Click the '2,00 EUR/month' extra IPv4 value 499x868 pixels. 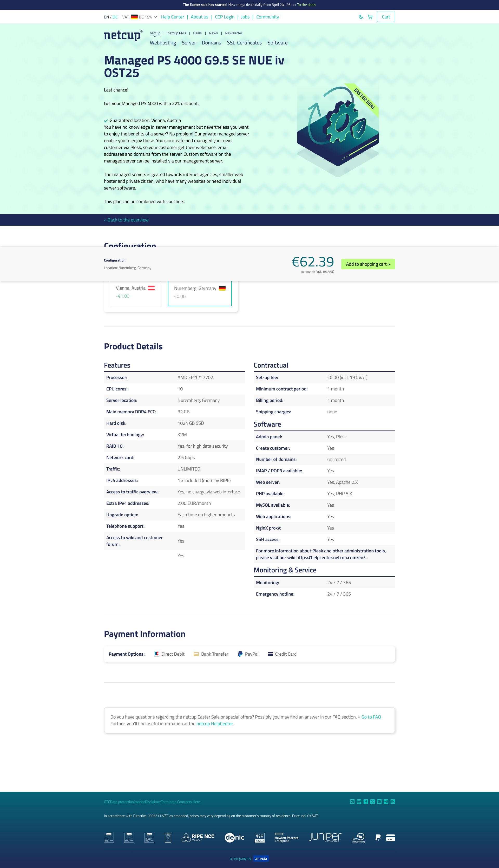tap(194, 503)
